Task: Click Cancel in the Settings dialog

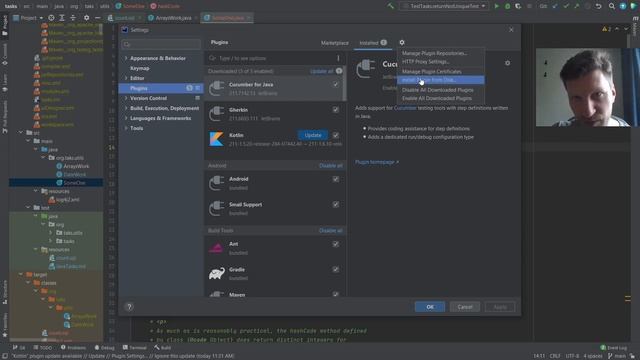Action: [464, 307]
